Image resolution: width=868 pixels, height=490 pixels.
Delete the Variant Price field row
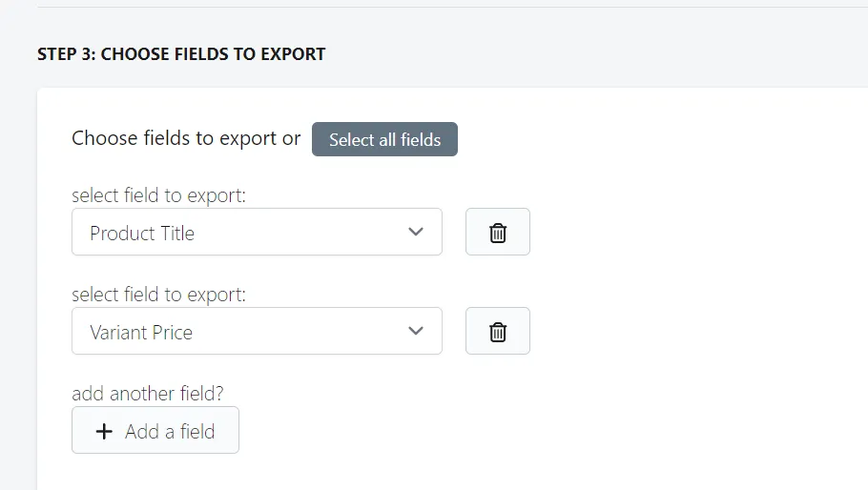point(498,331)
